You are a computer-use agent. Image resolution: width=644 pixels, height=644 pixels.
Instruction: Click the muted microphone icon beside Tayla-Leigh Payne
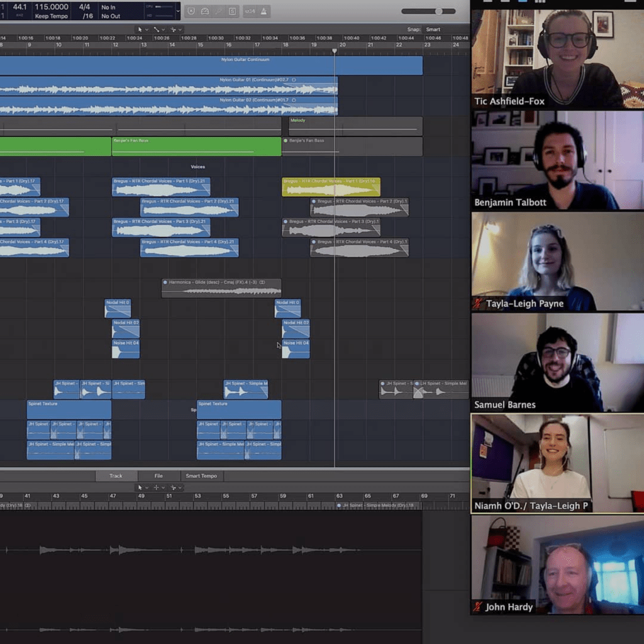(x=478, y=304)
